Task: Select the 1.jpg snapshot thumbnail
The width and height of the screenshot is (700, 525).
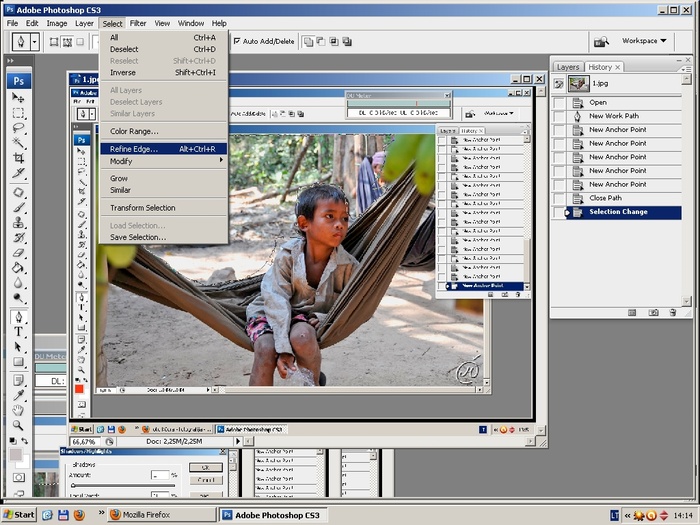Action: pos(578,85)
